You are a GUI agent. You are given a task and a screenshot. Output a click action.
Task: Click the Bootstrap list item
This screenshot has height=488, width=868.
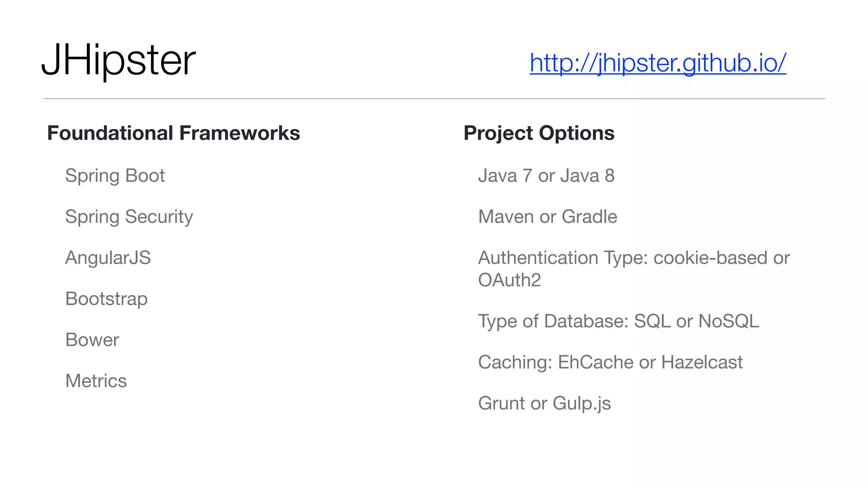(106, 299)
